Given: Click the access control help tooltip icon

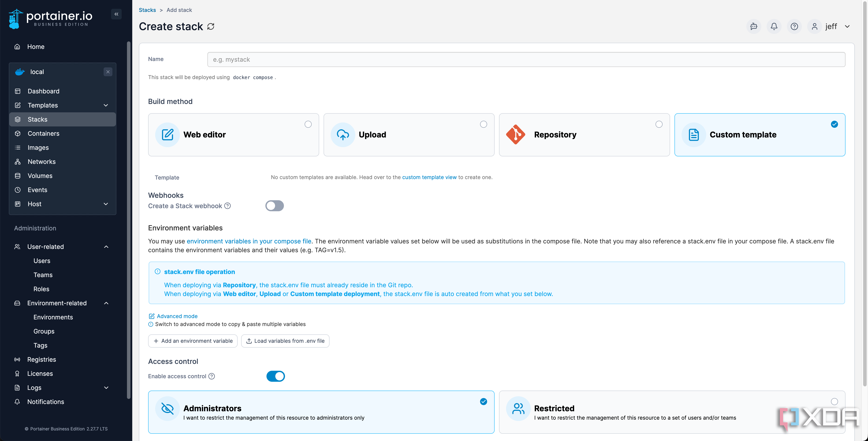Looking at the screenshot, I should [212, 376].
